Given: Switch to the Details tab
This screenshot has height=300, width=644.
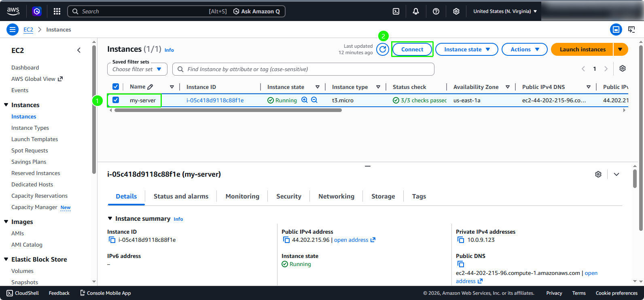Looking at the screenshot, I should click(126, 196).
